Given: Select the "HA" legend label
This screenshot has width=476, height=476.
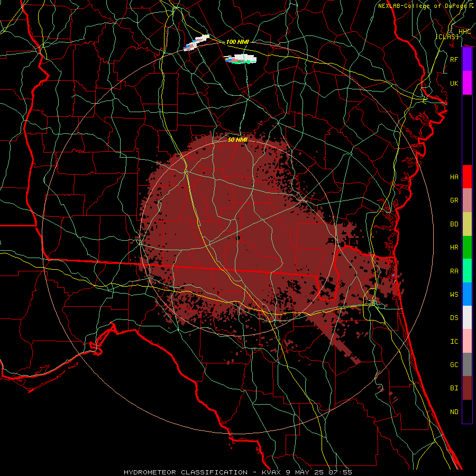Looking at the screenshot, I should click(454, 177).
